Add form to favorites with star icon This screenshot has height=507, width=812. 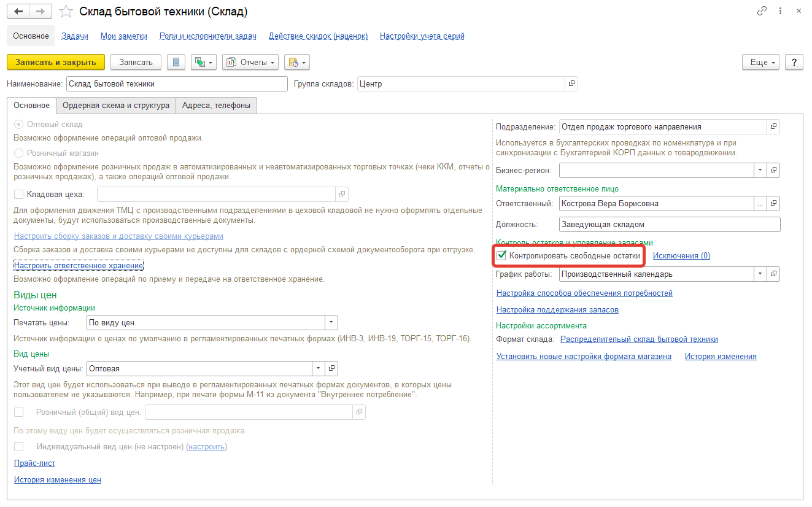pos(66,12)
